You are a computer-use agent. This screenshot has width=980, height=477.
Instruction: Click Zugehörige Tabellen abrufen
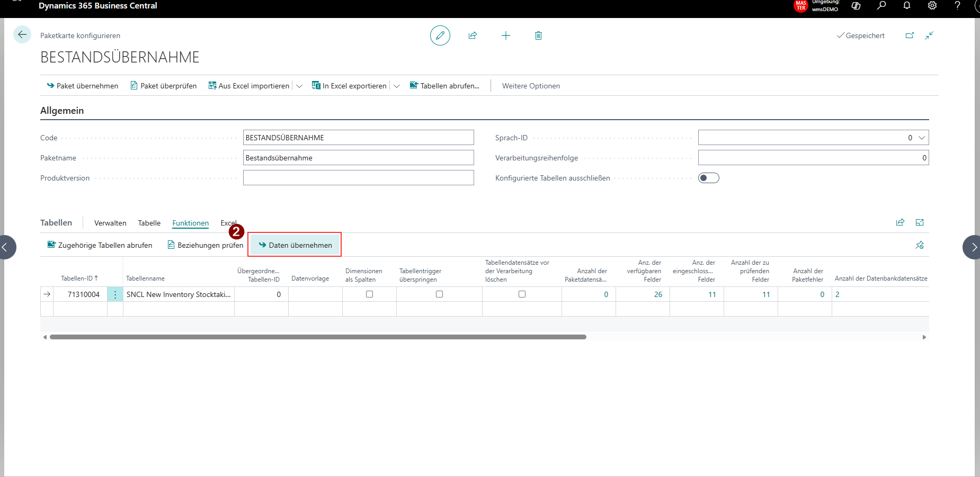tap(100, 245)
